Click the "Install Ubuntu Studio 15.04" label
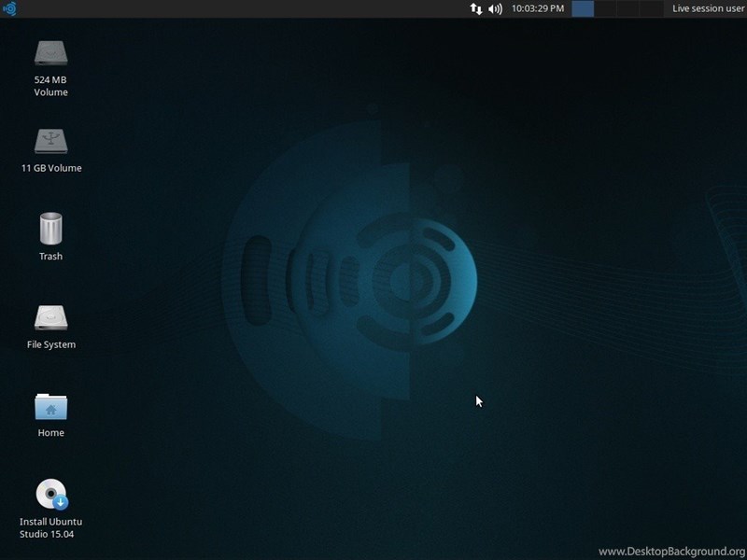Viewport: 747px width, 560px height. tap(50, 528)
